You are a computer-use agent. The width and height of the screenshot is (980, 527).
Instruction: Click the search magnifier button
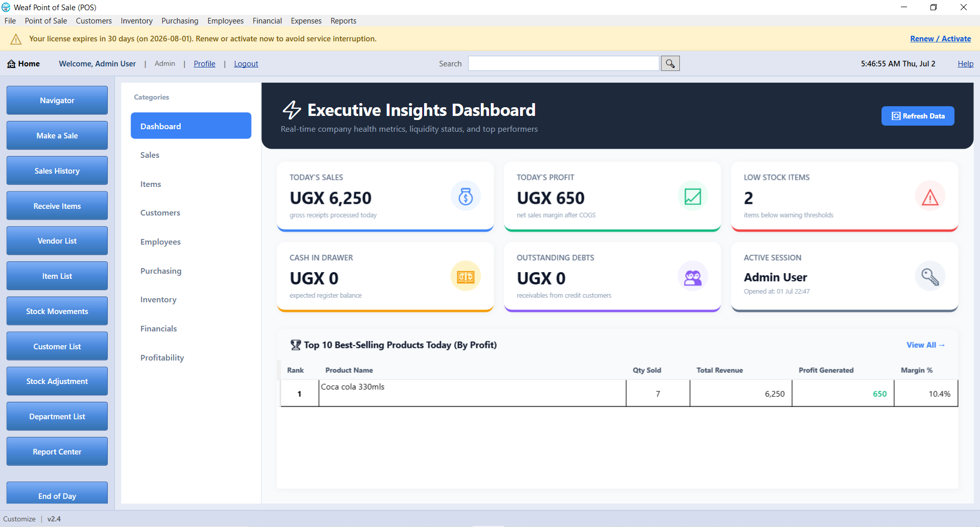pos(670,63)
